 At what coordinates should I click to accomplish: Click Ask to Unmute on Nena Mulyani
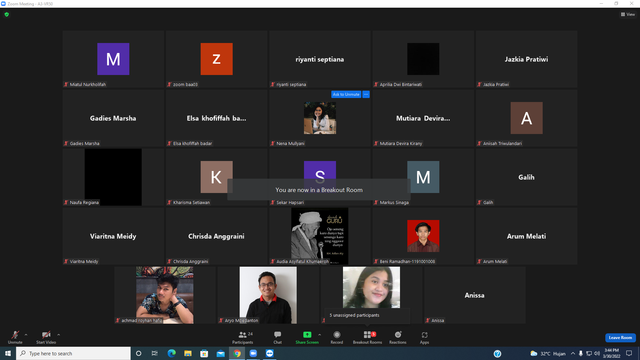point(346,94)
